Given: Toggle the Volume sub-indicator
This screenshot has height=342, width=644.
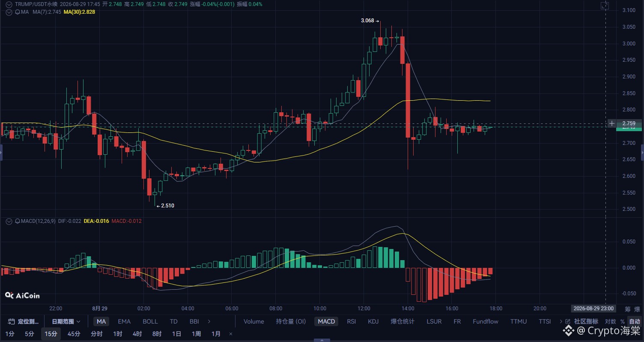Looking at the screenshot, I should click(254, 321).
